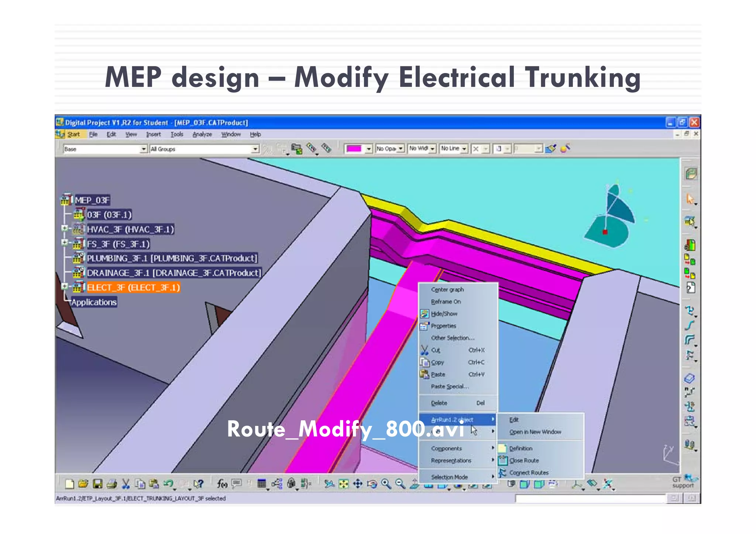
Task: Open a file with the folder icon
Action: [83, 484]
